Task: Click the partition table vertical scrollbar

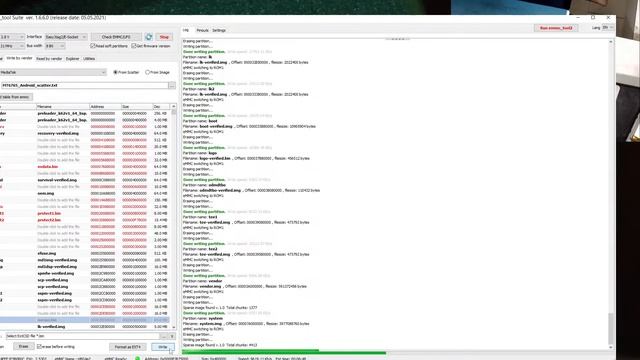Action: tap(174, 216)
